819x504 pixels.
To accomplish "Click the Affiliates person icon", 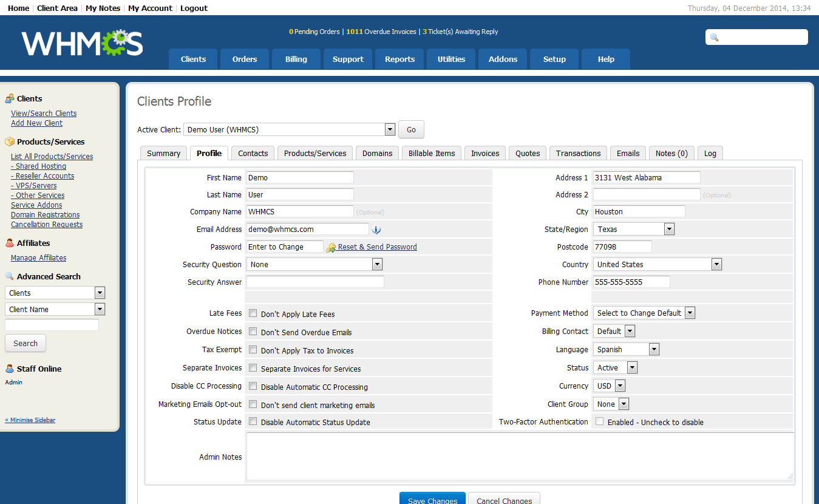I will click(10, 243).
